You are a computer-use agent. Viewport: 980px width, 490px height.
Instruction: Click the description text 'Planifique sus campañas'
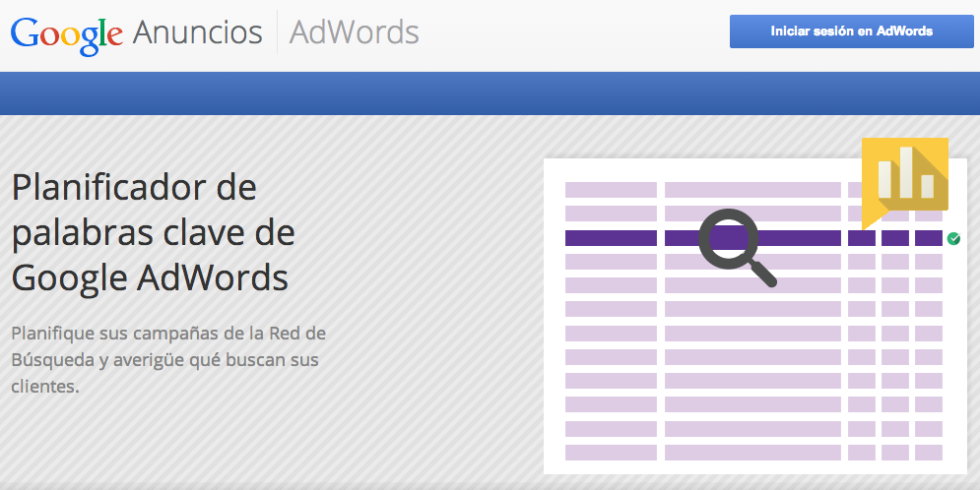[168, 359]
